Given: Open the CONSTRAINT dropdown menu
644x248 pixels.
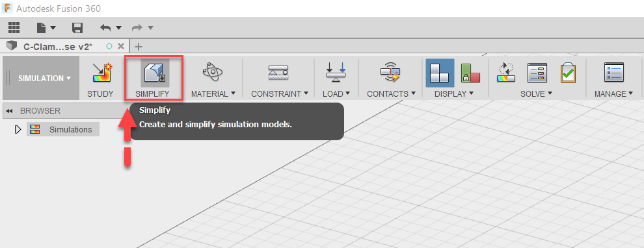Looking at the screenshot, I should pos(280,94).
